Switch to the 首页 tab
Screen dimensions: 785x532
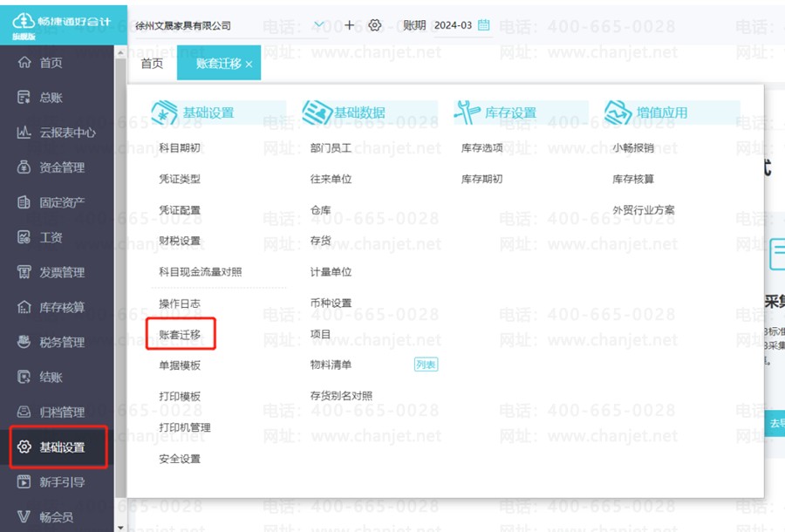click(152, 64)
